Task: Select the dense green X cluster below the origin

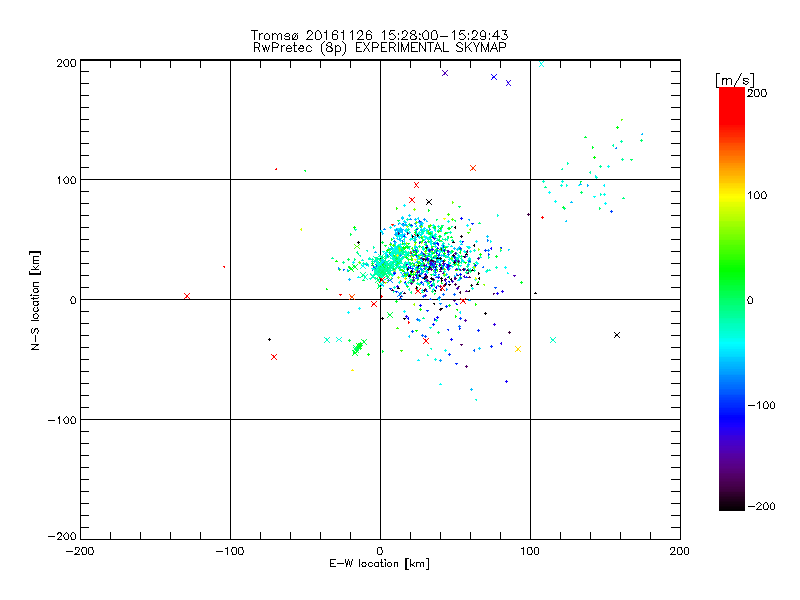Action: pos(357,348)
